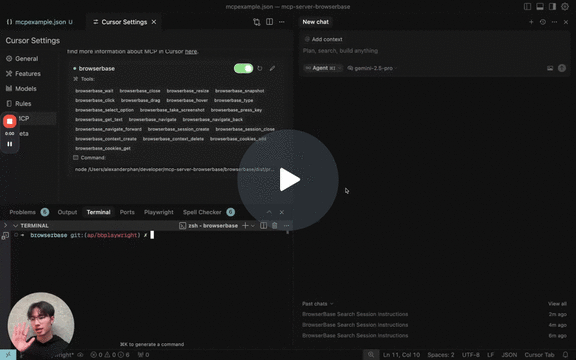Switch to the mcpexample.json tab
This screenshot has height=360, width=576.
click(40, 22)
